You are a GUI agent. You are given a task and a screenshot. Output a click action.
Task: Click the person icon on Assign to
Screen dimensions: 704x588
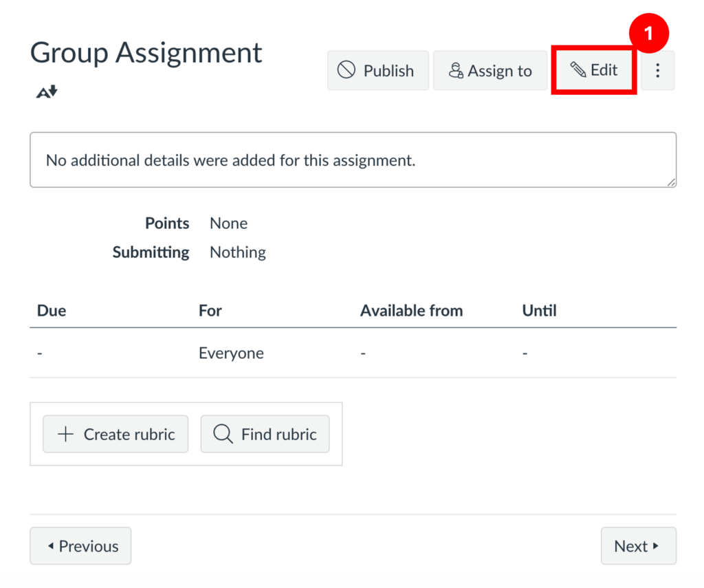tap(455, 71)
